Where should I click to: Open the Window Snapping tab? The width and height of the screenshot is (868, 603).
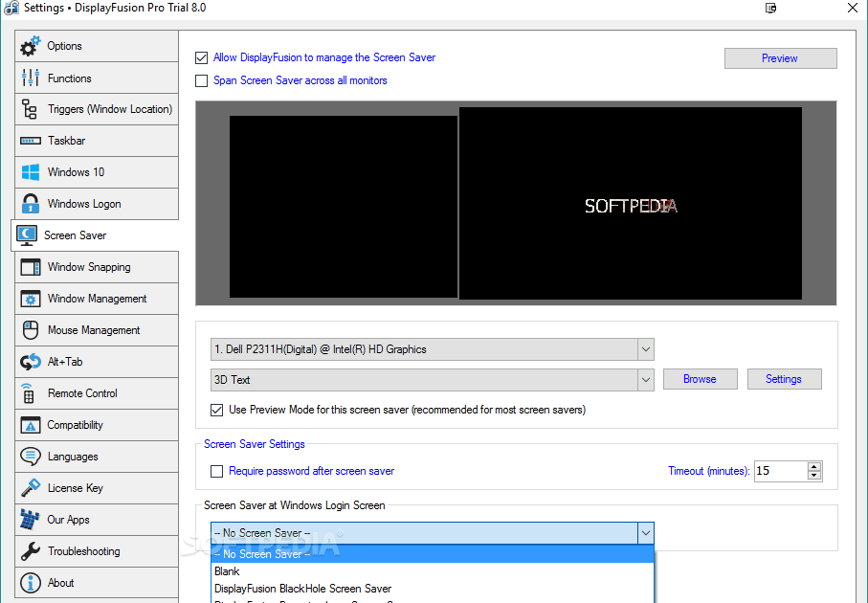point(97,267)
